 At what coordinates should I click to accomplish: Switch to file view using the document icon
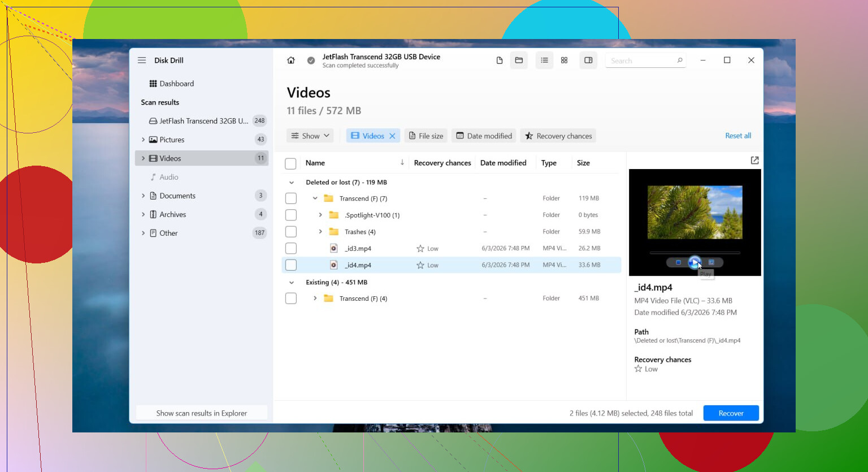[x=500, y=60]
